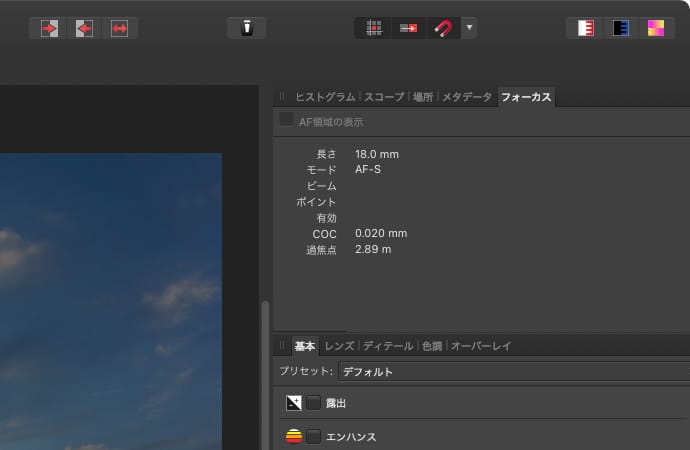Click the white and red clipping icon
690x450 pixels.
point(585,28)
